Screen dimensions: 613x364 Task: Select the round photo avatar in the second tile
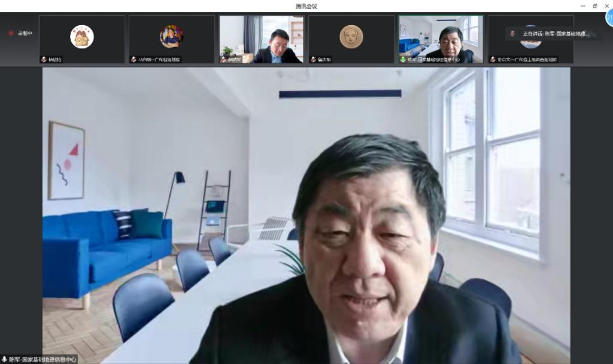point(172,37)
